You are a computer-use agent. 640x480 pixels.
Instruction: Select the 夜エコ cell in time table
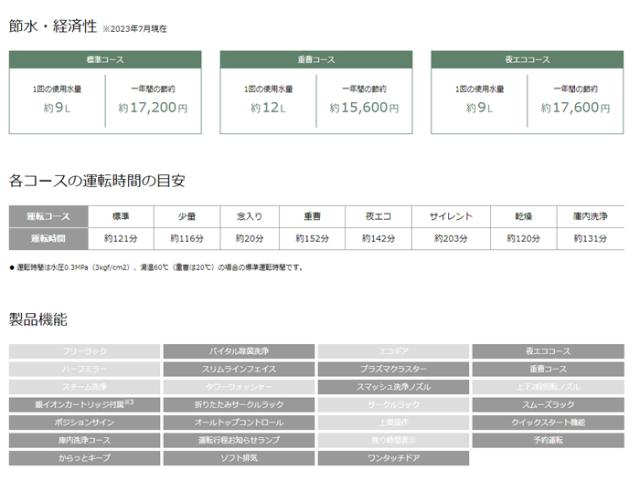(378, 216)
